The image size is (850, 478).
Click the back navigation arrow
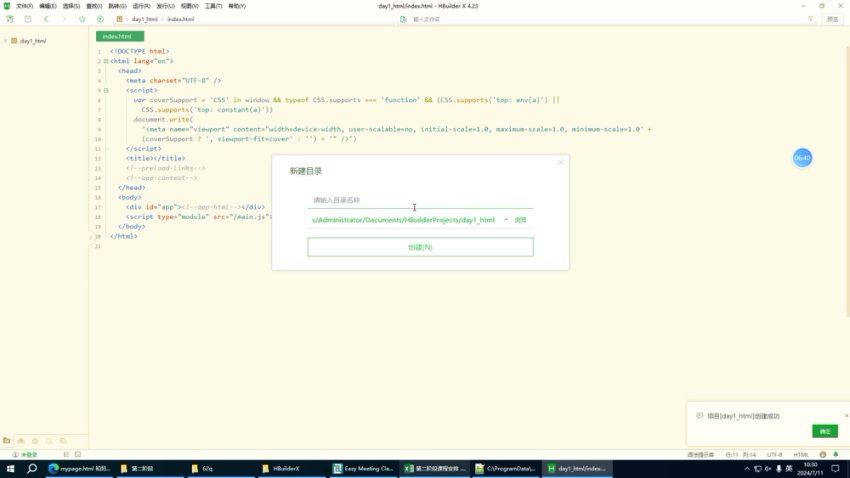46,19
